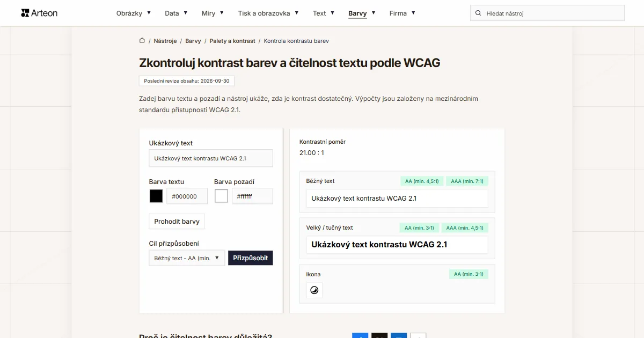Open the white Barva pozadí color swatch
This screenshot has width=644, height=338.
pos(221,196)
